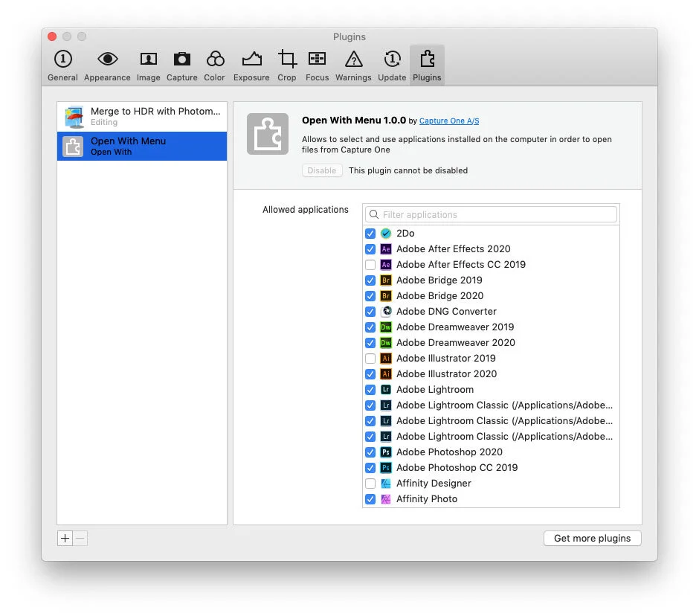Open Warnings preferences triangle icon
699x616 pixels.
[x=353, y=59]
